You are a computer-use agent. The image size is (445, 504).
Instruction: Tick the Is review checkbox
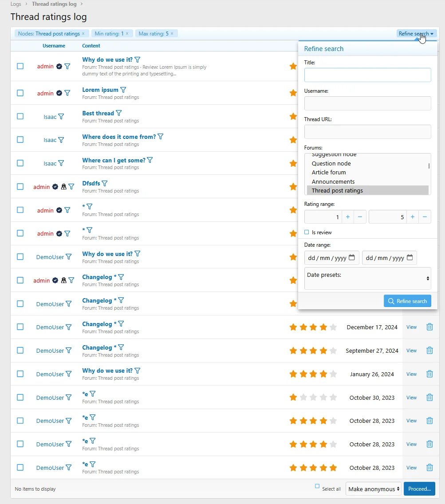(x=307, y=232)
